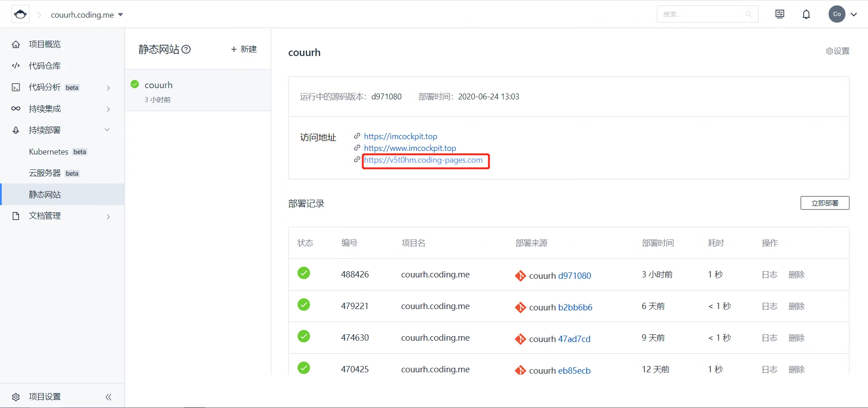Click the 持续集成 infinity icon
Viewport: 868px width, 408px height.
click(16, 108)
